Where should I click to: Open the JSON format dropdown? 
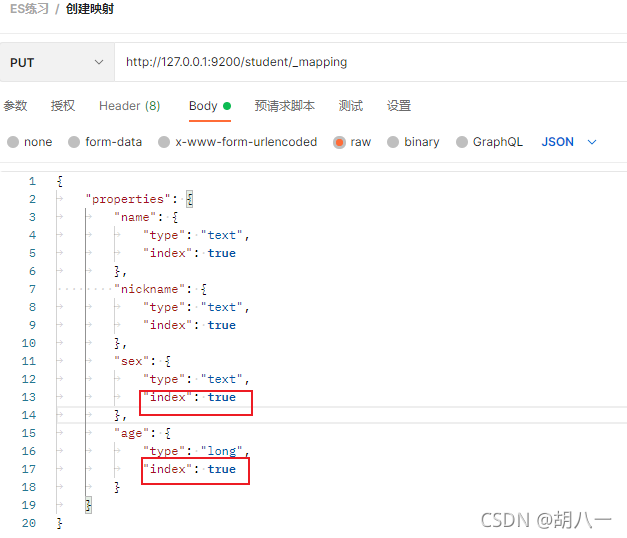pos(569,142)
